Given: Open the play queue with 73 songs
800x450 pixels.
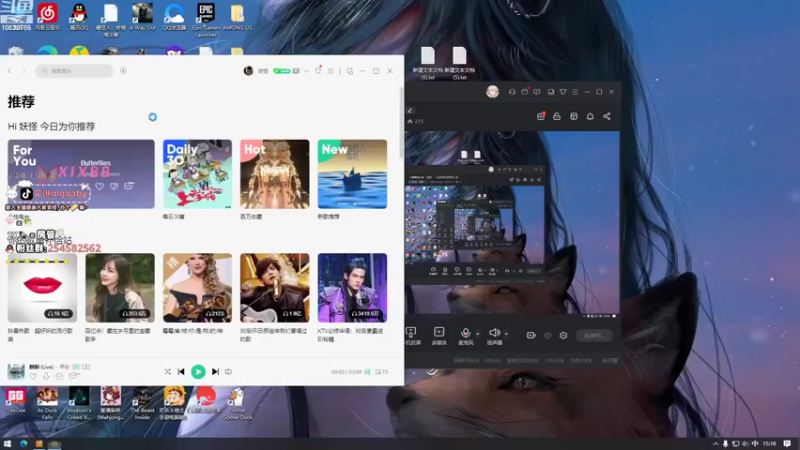Looking at the screenshot, I should 382,372.
